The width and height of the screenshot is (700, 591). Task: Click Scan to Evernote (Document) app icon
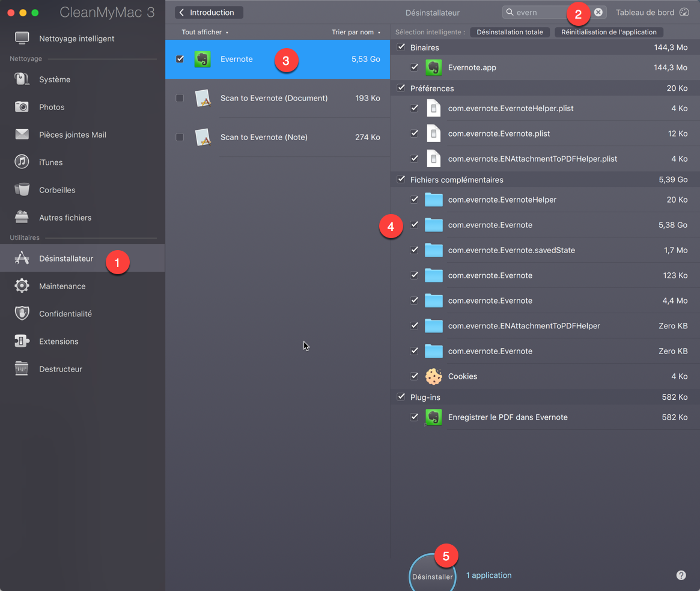pyautogui.click(x=203, y=98)
